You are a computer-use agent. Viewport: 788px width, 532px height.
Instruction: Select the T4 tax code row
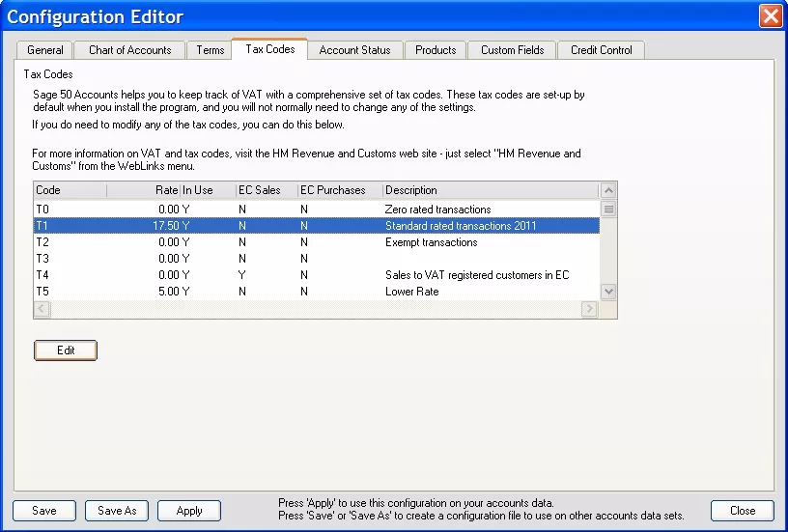[317, 275]
